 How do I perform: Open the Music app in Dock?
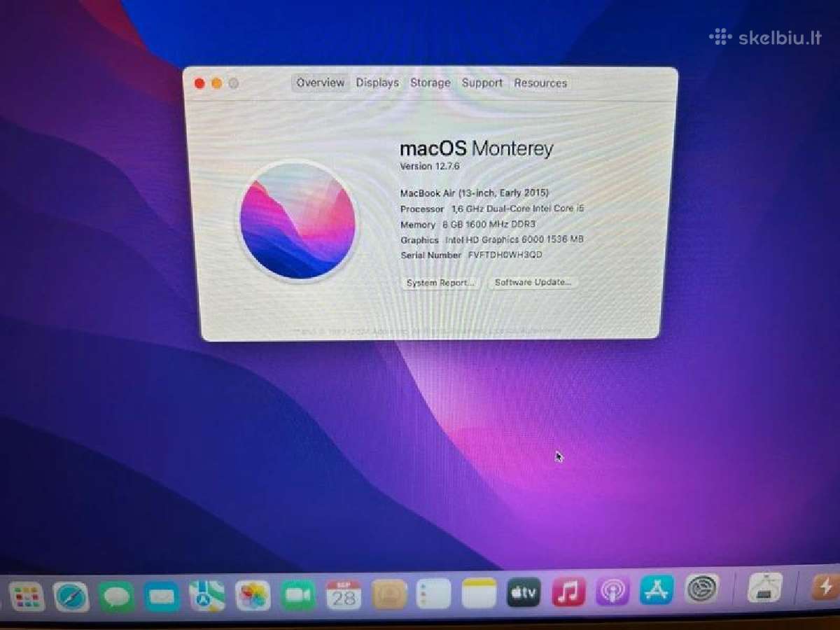pos(568,592)
